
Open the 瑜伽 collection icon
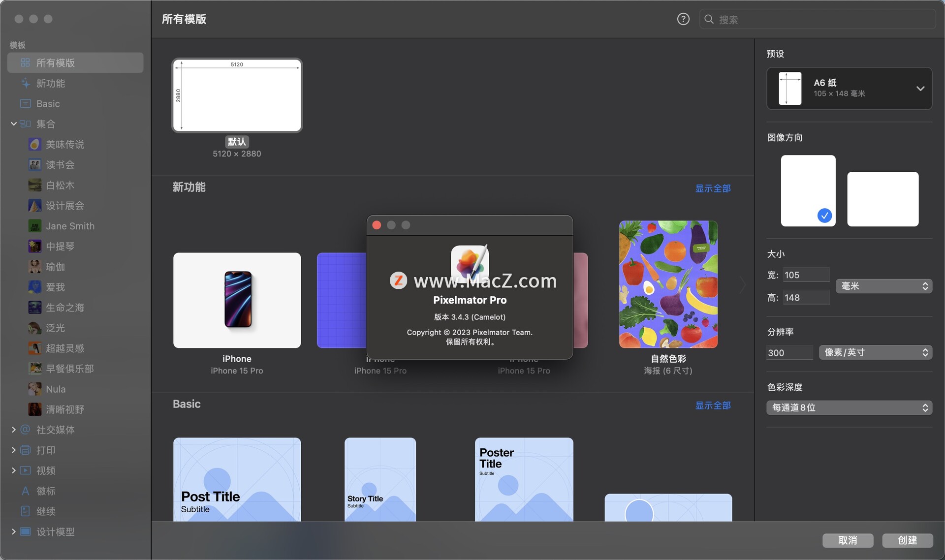[x=34, y=267]
